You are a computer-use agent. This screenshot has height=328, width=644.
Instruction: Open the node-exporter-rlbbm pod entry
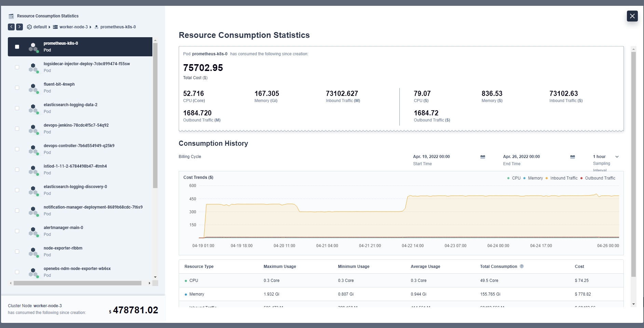click(x=63, y=248)
